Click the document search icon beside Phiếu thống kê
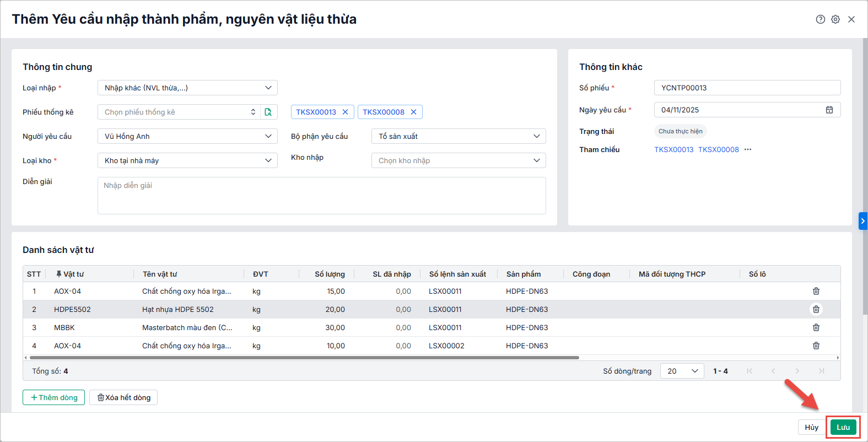The height and width of the screenshot is (442, 868). tap(268, 112)
